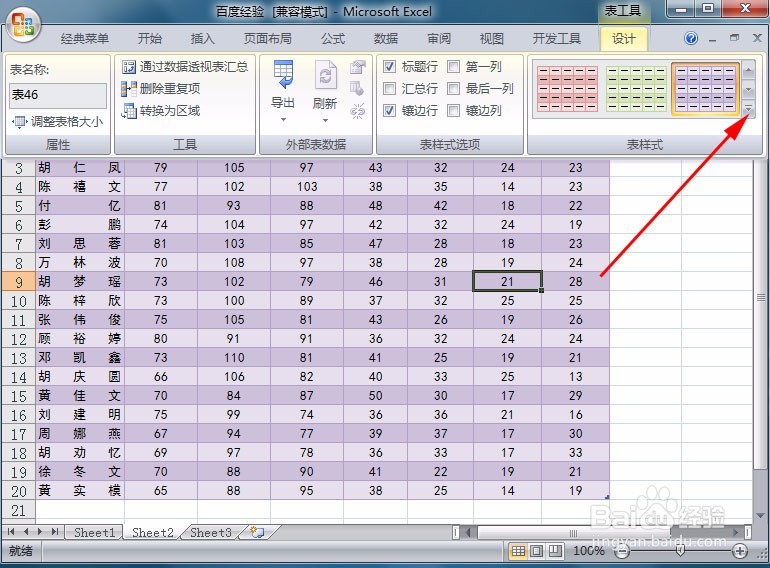Click external table properties icon
This screenshot has height=568, width=770.
[358, 67]
